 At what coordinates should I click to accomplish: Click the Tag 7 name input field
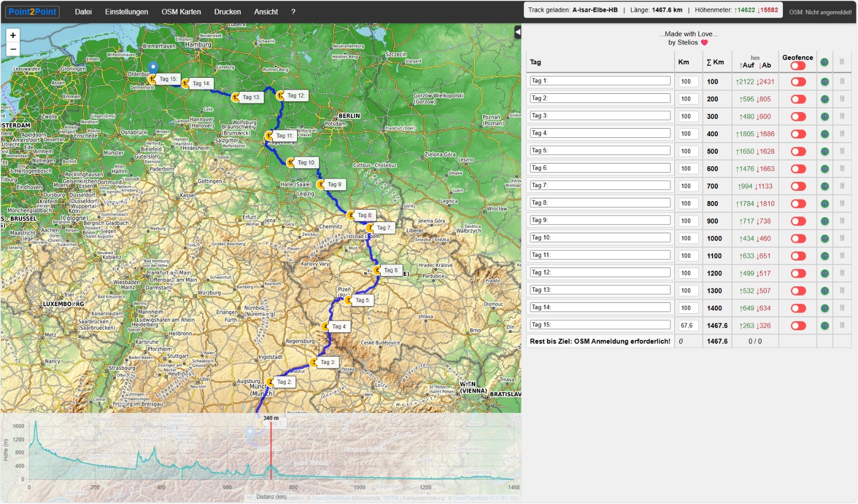pos(600,186)
